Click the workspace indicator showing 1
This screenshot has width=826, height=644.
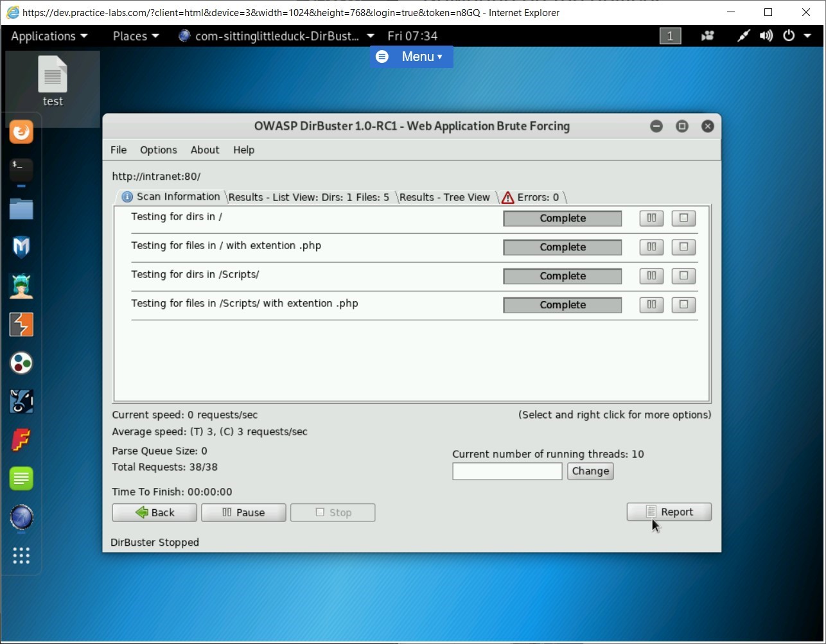point(670,36)
